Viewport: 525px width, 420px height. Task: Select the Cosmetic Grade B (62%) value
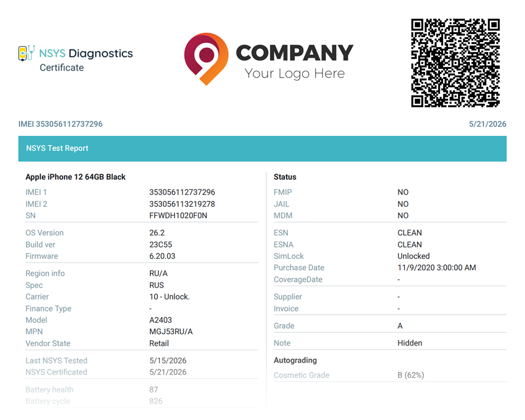pyautogui.click(x=411, y=375)
